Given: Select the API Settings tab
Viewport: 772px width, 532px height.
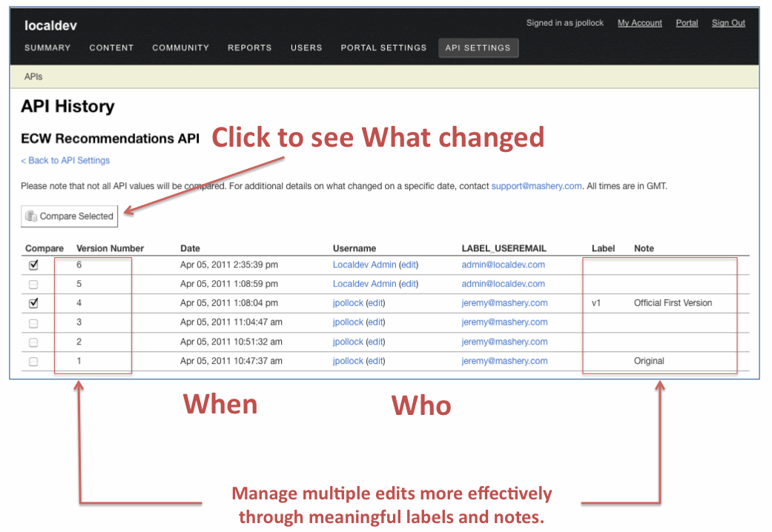Looking at the screenshot, I should 478,47.
